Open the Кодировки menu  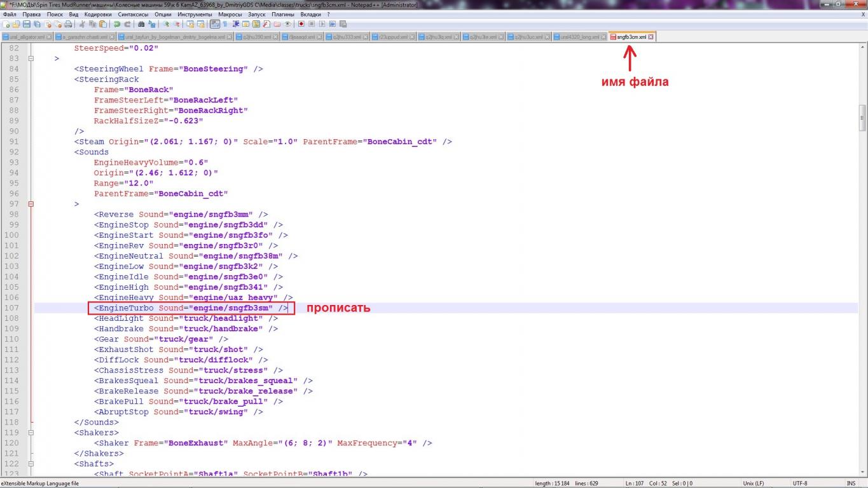click(x=97, y=14)
